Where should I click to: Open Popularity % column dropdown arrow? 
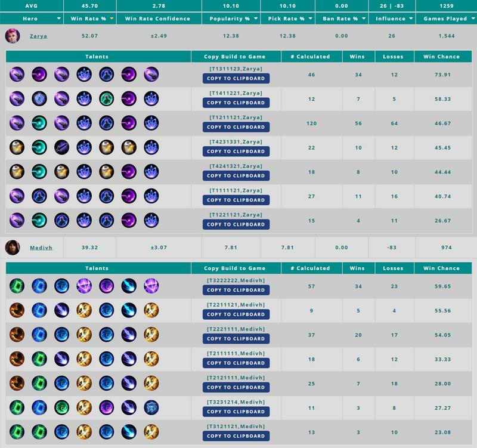256,18
